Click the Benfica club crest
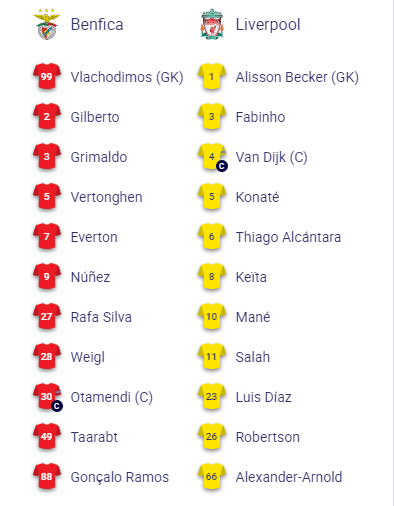Screen dimensions: 394x506 click(47, 24)
